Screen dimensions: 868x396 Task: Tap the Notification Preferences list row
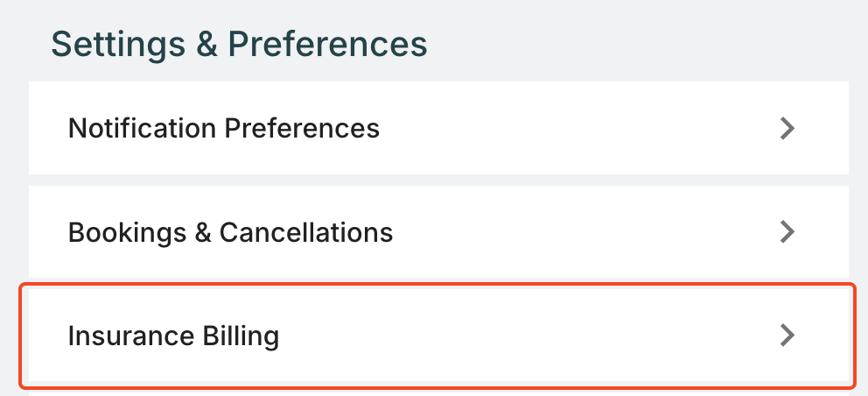[437, 129]
